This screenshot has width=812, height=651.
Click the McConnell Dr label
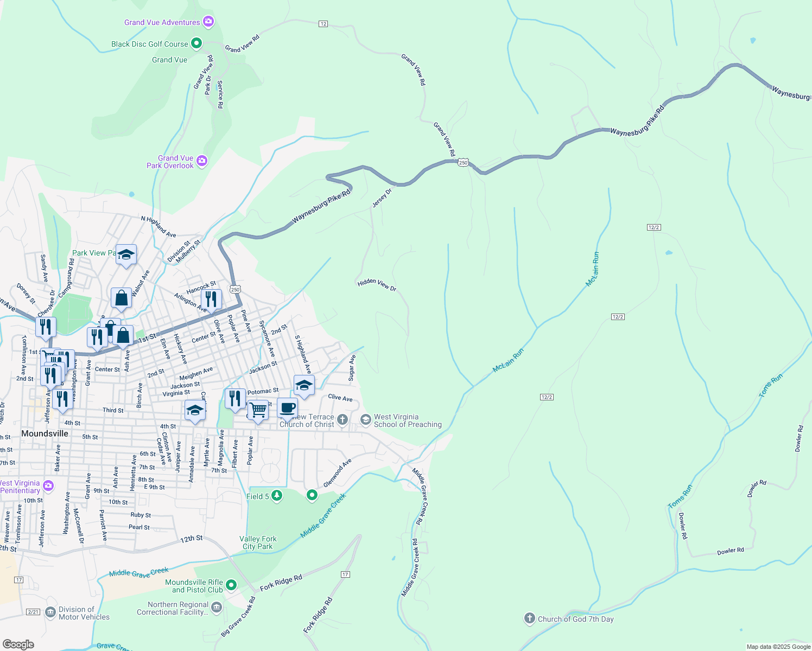point(79,526)
